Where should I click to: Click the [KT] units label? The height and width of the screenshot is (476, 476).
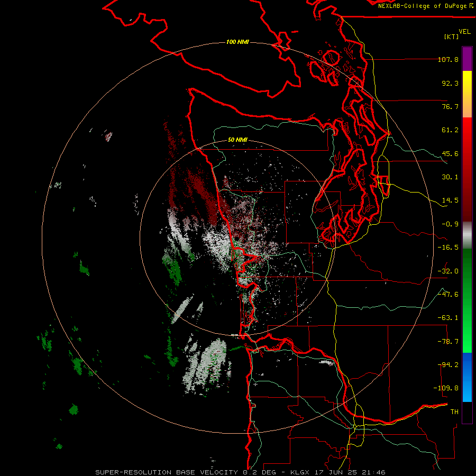point(452,36)
